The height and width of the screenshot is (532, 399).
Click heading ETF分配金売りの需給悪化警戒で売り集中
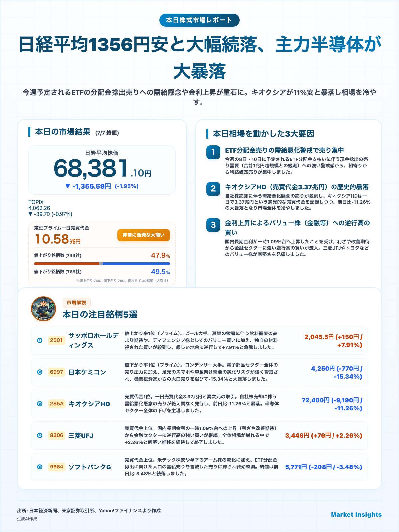[x=285, y=150]
